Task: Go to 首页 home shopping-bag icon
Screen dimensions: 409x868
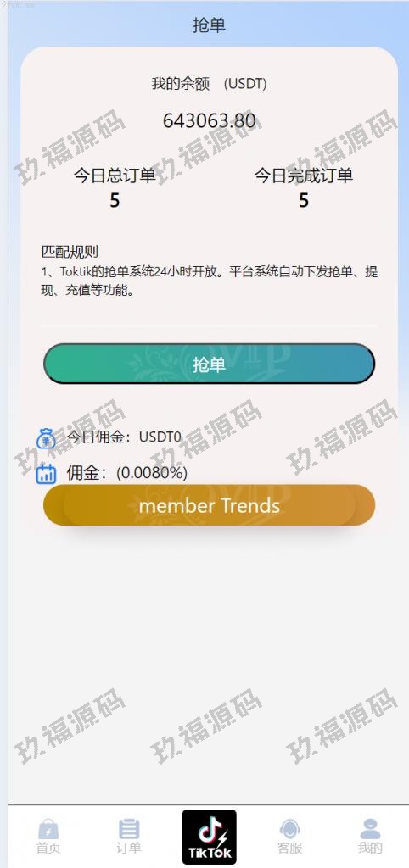Action: (x=48, y=829)
